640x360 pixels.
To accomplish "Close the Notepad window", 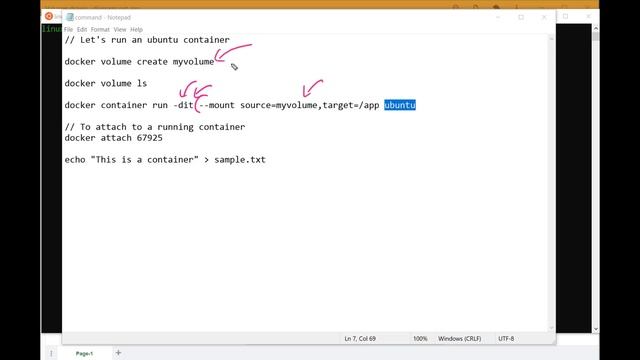I will (x=544, y=17).
